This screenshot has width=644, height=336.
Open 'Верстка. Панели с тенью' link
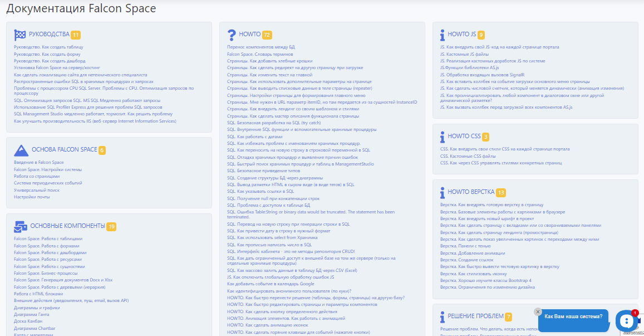[x=465, y=246]
